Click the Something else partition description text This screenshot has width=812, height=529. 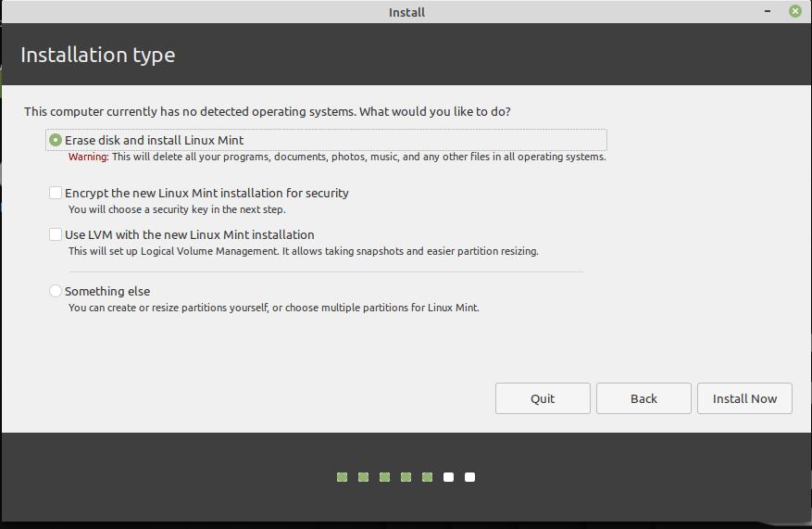pyautogui.click(x=274, y=308)
